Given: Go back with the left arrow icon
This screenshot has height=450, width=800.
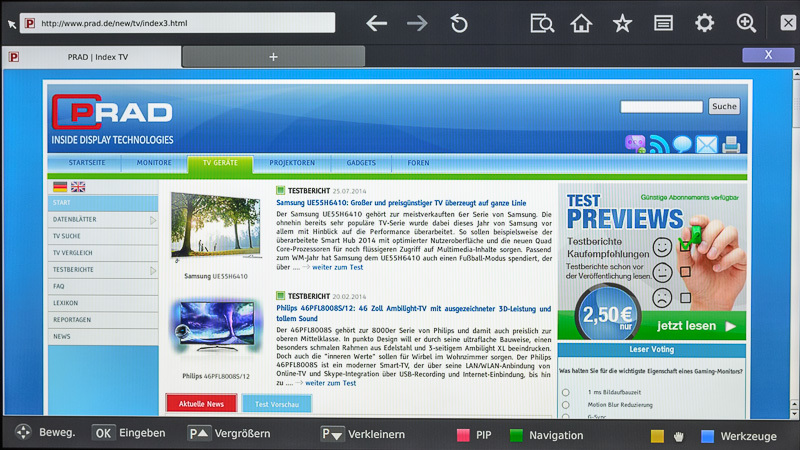Looking at the screenshot, I should click(x=377, y=23).
